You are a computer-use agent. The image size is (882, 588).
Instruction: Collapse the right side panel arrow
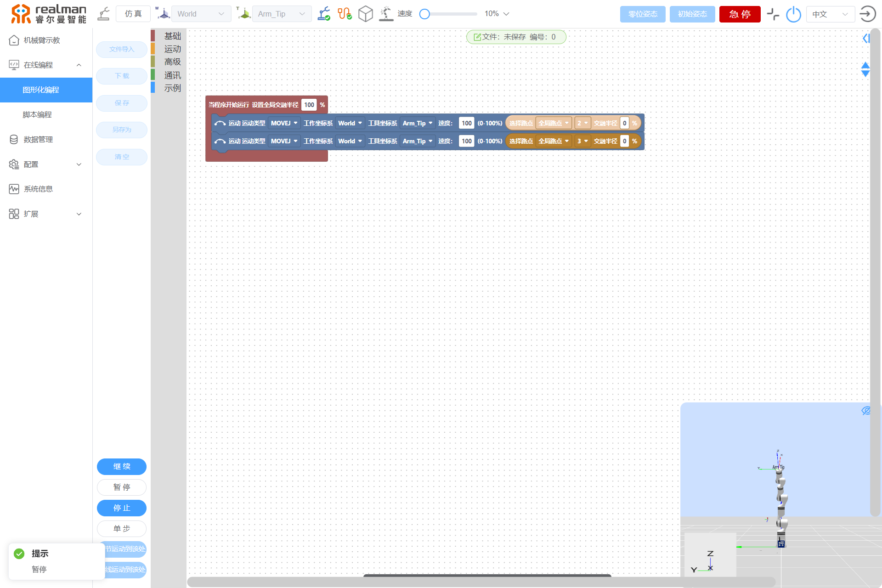point(866,39)
